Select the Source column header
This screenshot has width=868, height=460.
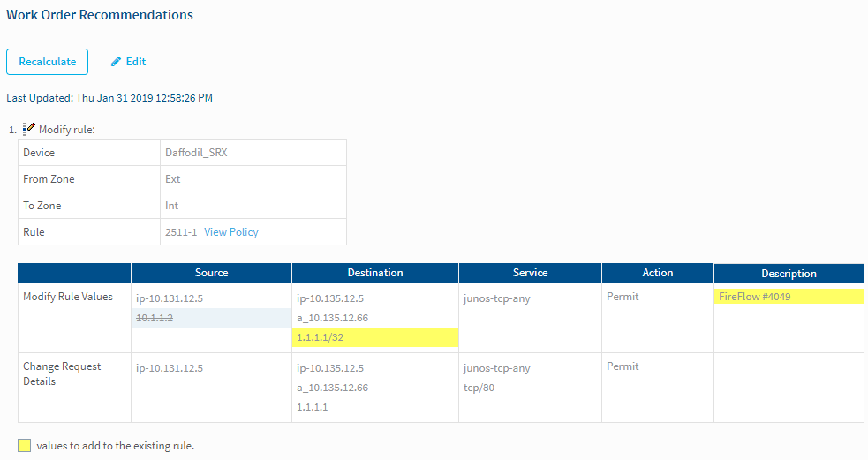(x=211, y=273)
